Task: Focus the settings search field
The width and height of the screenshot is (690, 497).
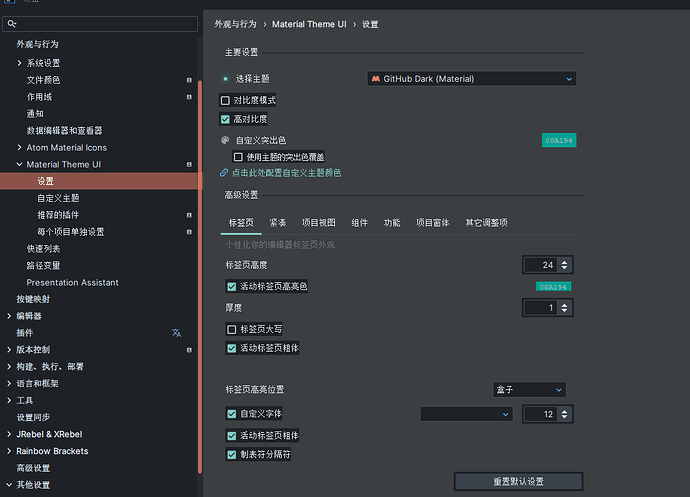Action: (x=100, y=24)
